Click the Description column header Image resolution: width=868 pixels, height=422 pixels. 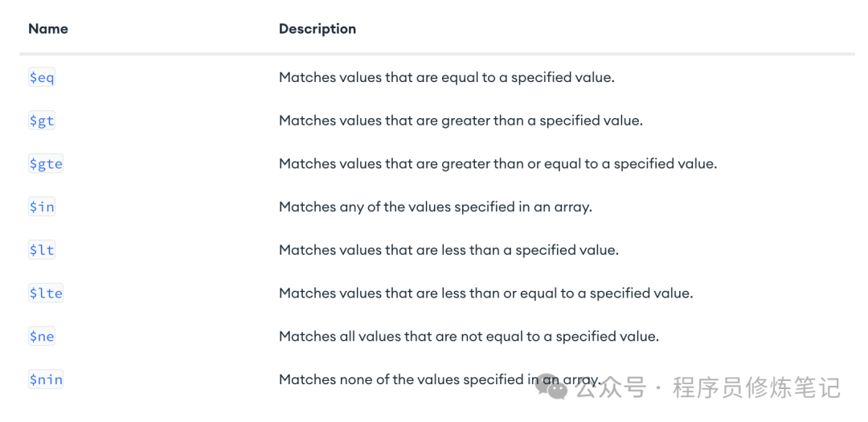(x=317, y=29)
